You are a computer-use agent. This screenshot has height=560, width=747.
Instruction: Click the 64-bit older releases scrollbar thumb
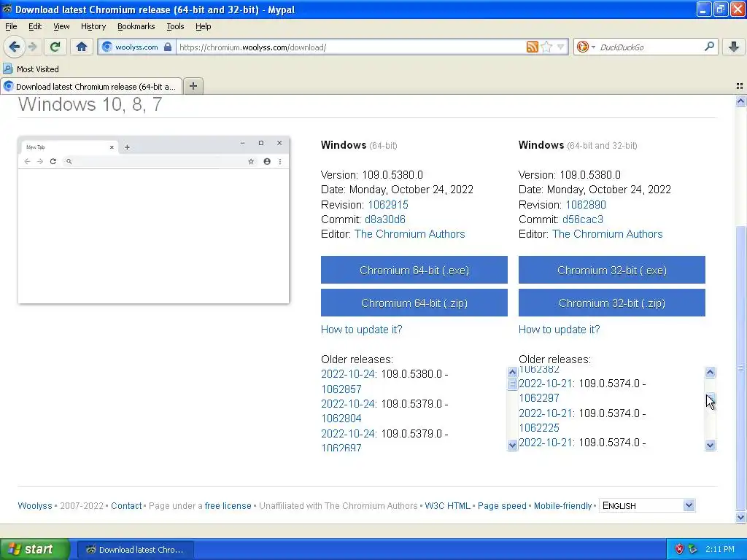click(x=513, y=384)
